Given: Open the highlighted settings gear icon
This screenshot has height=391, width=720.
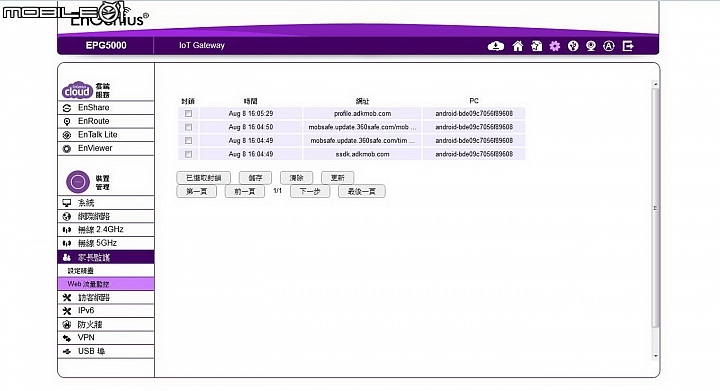Looking at the screenshot, I should click(x=555, y=46).
